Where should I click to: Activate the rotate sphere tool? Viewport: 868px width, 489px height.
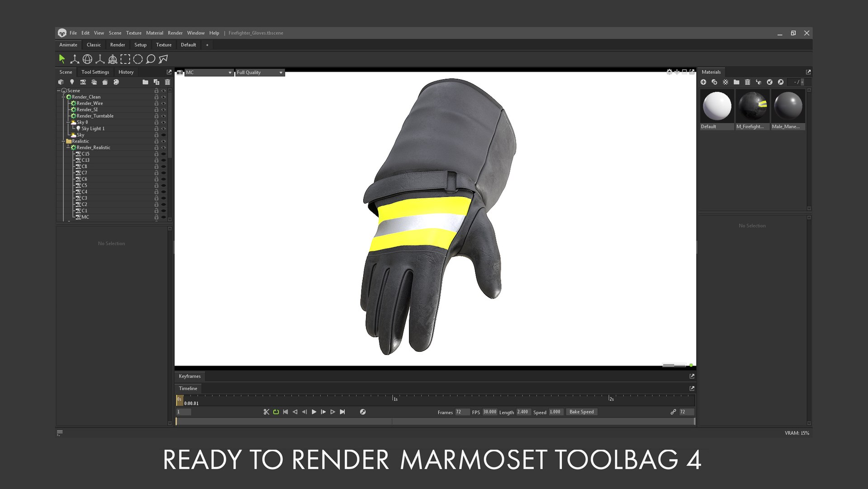[x=87, y=59]
